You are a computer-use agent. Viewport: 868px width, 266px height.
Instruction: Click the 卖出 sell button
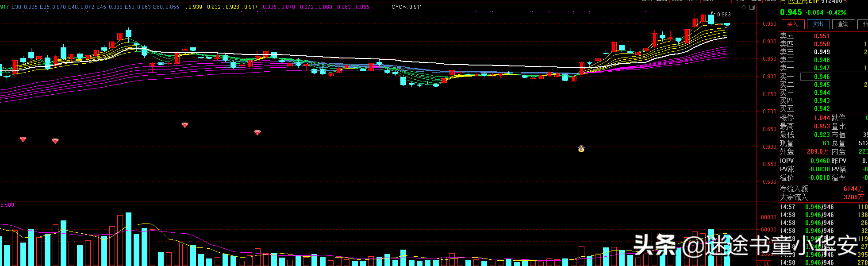tap(818, 24)
